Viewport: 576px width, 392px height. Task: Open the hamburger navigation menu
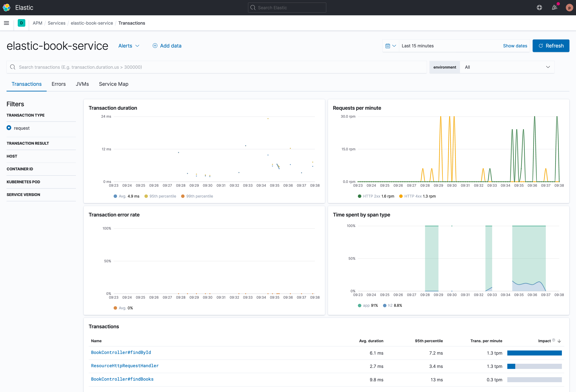click(x=6, y=23)
